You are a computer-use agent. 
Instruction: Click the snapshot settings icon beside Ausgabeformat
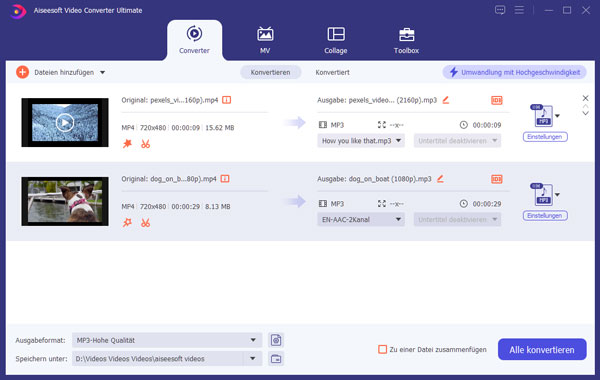(276, 340)
